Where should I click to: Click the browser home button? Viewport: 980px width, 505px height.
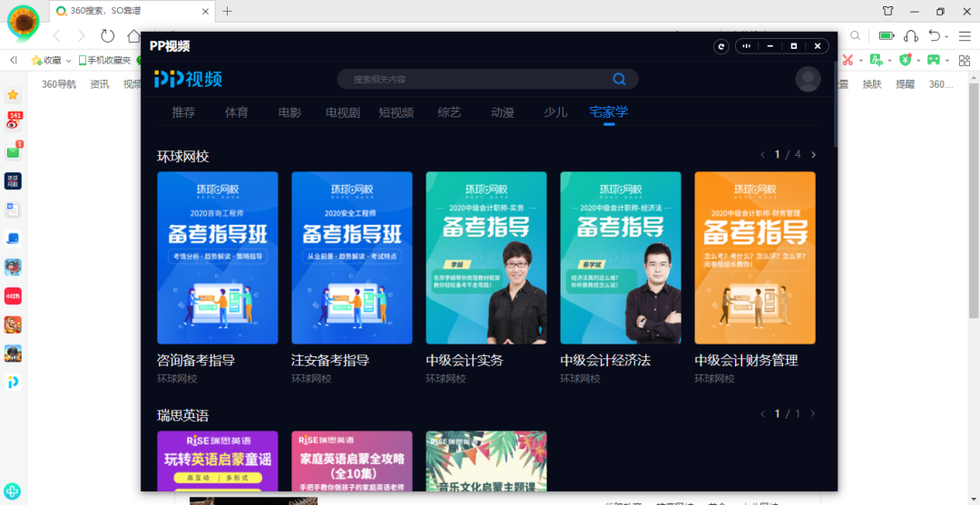(133, 35)
